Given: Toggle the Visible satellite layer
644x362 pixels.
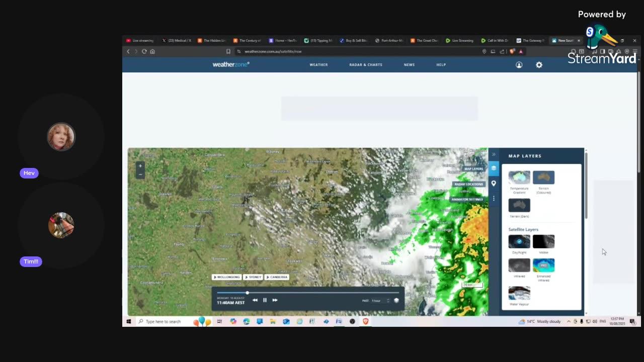Looking at the screenshot, I should 543,241.
